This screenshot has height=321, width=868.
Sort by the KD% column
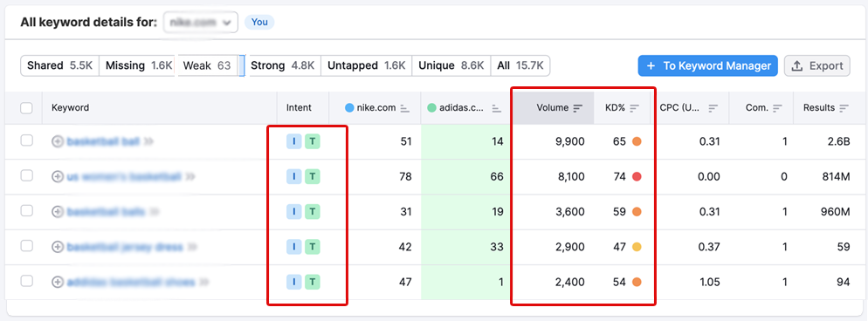(634, 108)
